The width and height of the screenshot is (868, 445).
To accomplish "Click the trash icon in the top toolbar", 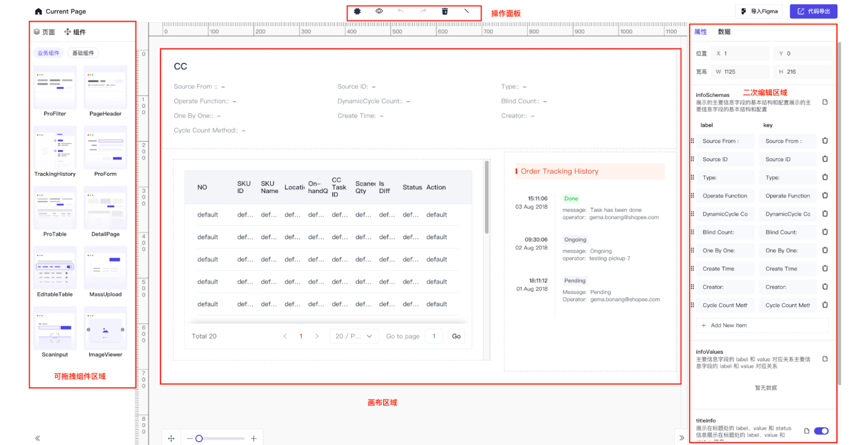I will [445, 11].
